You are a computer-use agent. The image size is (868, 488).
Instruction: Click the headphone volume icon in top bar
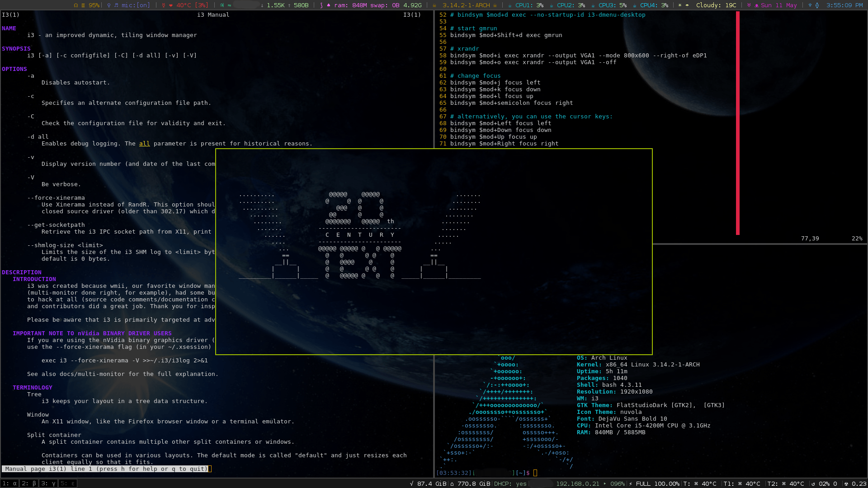76,5
